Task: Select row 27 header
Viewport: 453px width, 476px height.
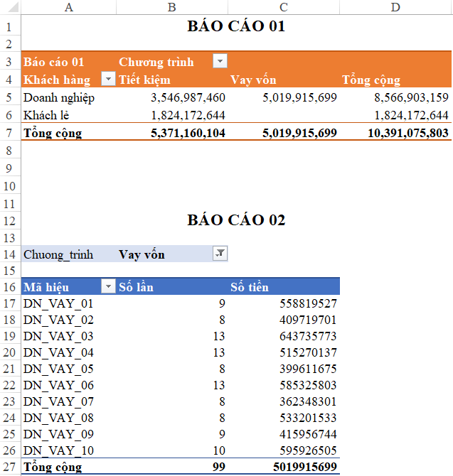Action: tap(9, 467)
